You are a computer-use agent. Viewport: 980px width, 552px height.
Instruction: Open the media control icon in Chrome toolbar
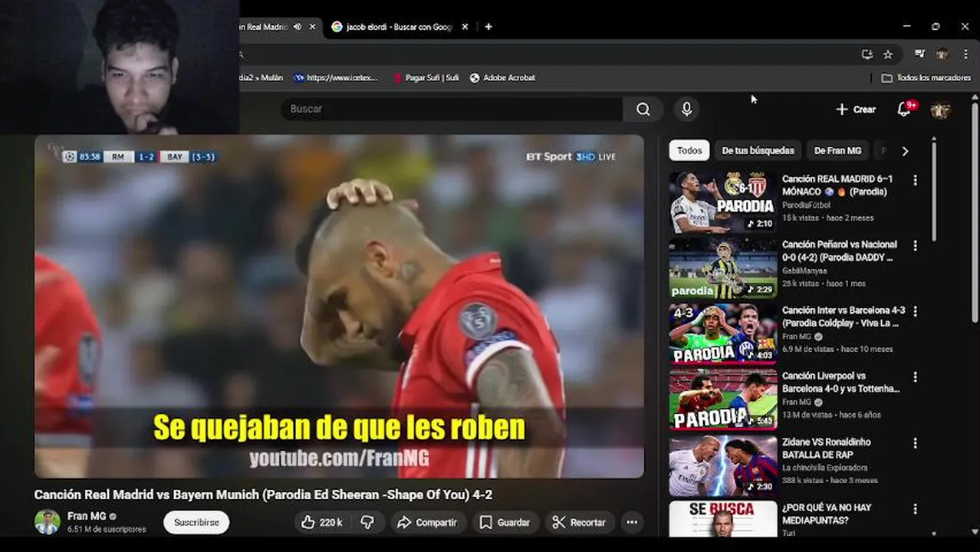click(x=919, y=54)
